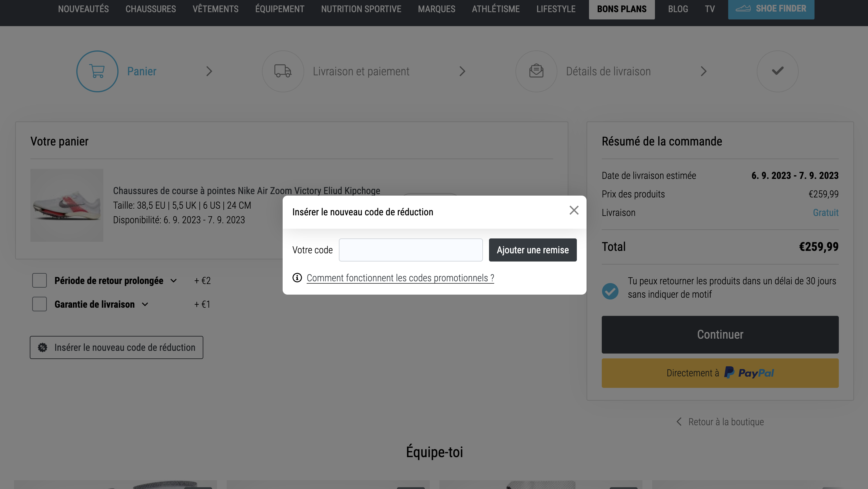Screen dimensions: 868x489
Task: Launch the Shoe Finder
Action: click(771, 9)
